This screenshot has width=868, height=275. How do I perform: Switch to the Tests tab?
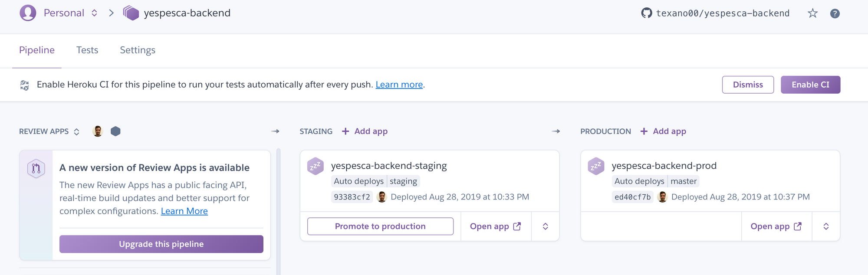pos(87,50)
